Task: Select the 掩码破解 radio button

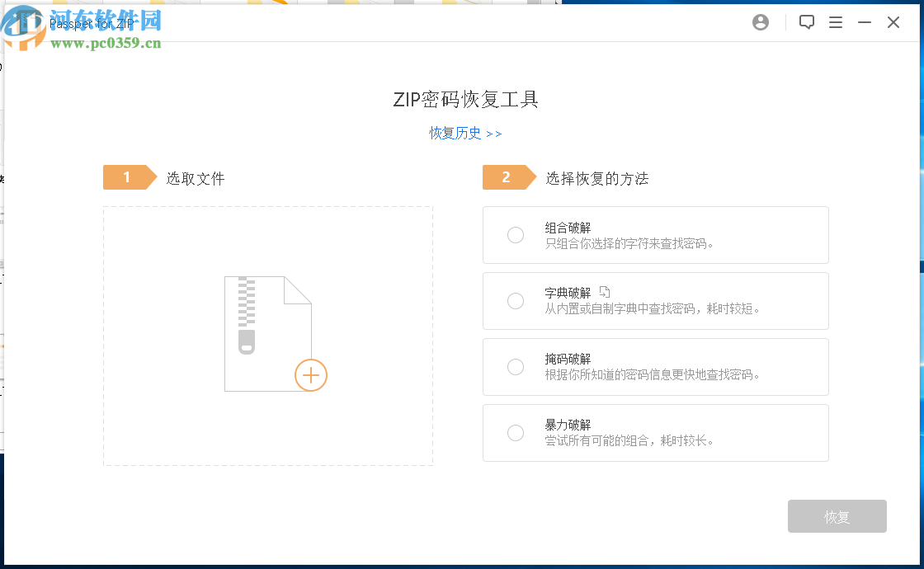Action: tap(516, 367)
